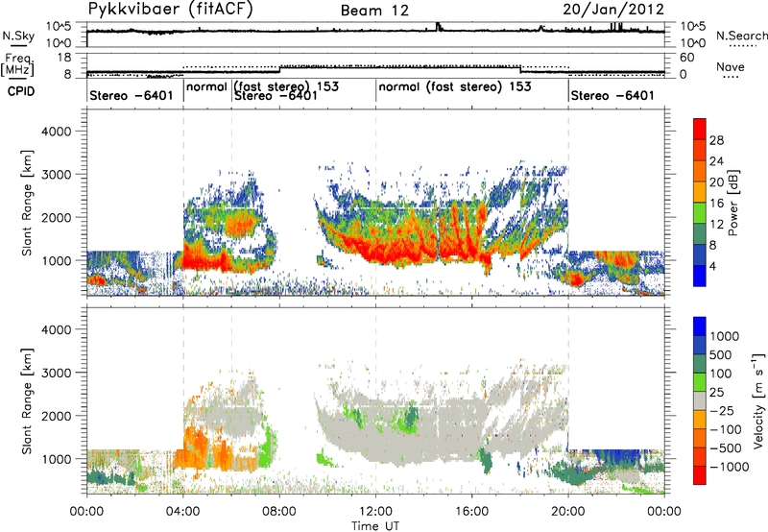Click the "28" power colorbar label
This screenshot has height=532, width=768.
pyautogui.click(x=716, y=140)
